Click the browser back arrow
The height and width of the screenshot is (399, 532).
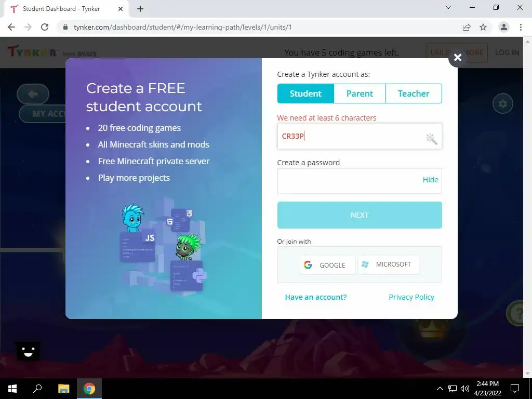[x=11, y=27]
